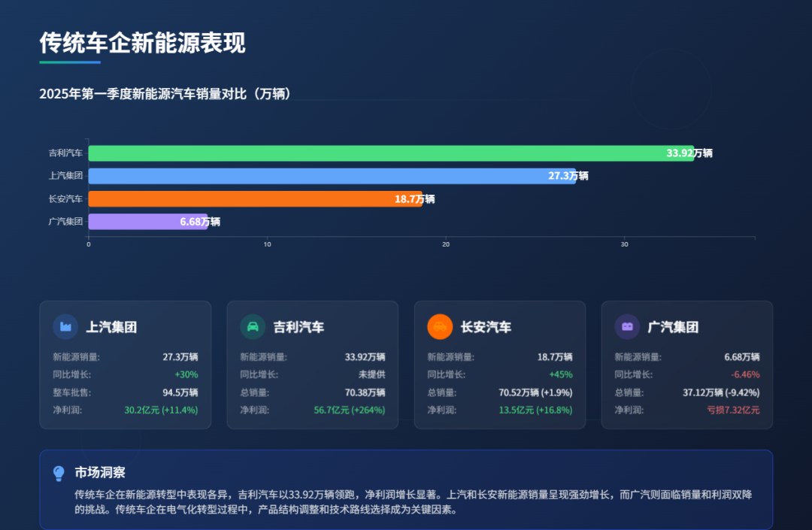Click the page title 传统车企新能源表现

click(142, 43)
